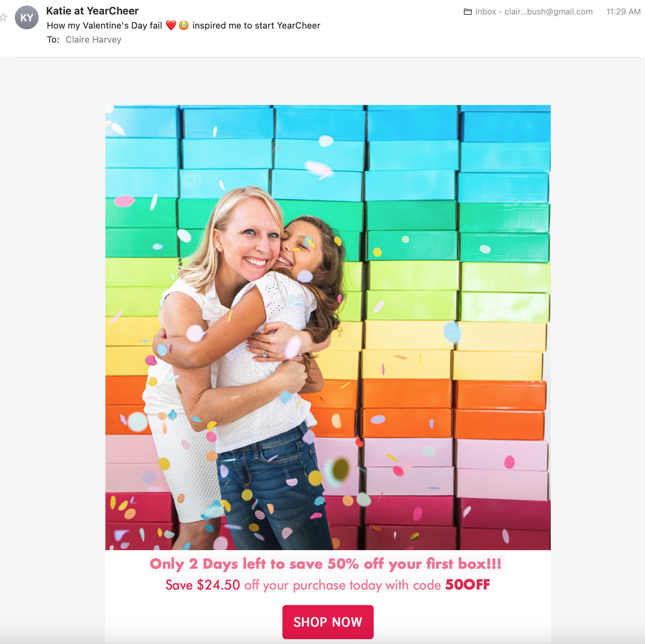
Task: Click the Inbox folder icon
Action: tap(468, 12)
